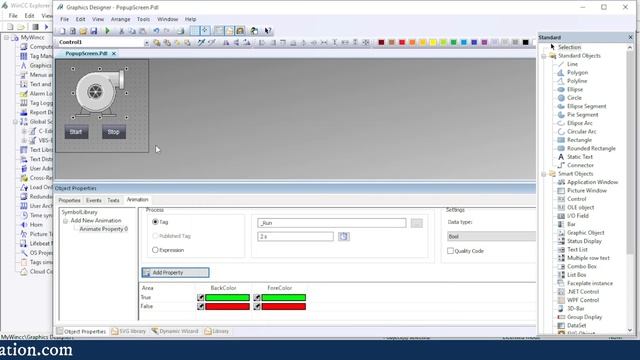This screenshot has height=360, width=640.
Task: Select the Rectangle object in Standard panel
Action: tap(579, 140)
